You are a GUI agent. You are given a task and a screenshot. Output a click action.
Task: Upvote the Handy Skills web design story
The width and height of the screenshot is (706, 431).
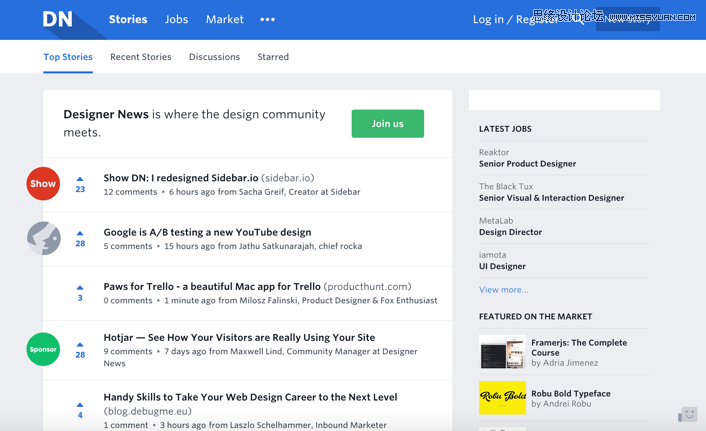[x=80, y=405]
